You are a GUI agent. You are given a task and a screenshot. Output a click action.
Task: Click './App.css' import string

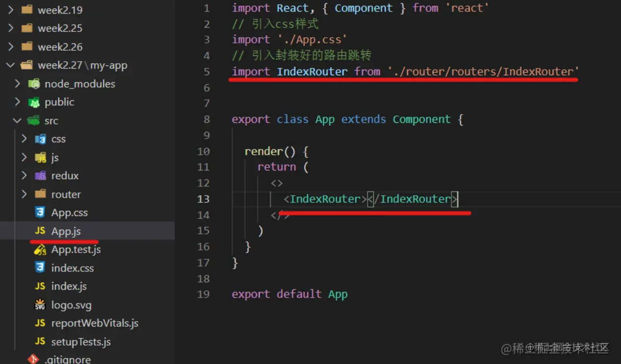coord(313,40)
